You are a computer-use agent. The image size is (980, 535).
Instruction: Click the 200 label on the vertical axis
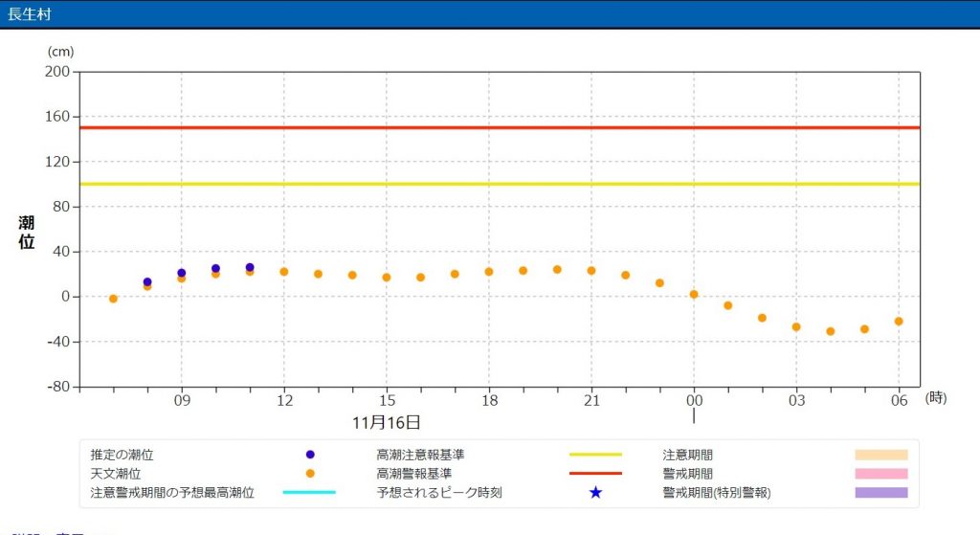[x=56, y=71]
